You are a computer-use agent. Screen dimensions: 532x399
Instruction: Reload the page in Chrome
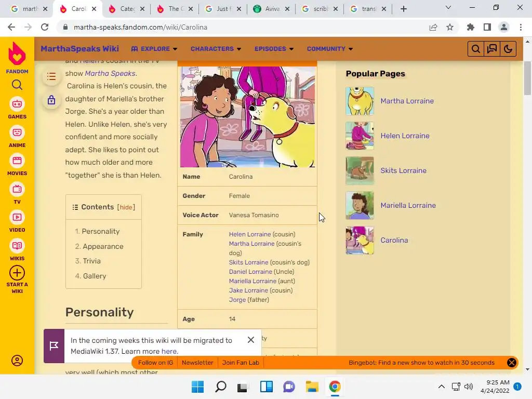click(45, 27)
